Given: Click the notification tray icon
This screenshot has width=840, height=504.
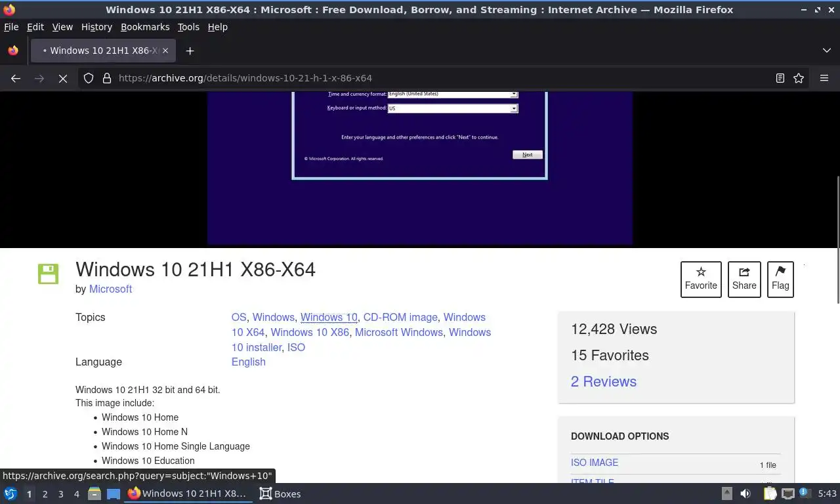Looking at the screenshot, I should (805, 493).
